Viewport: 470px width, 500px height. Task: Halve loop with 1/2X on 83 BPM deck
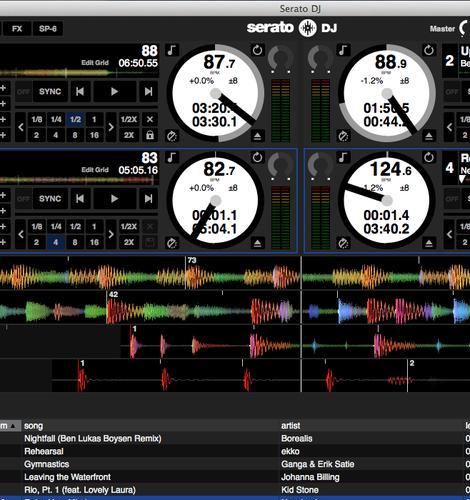[x=129, y=227]
